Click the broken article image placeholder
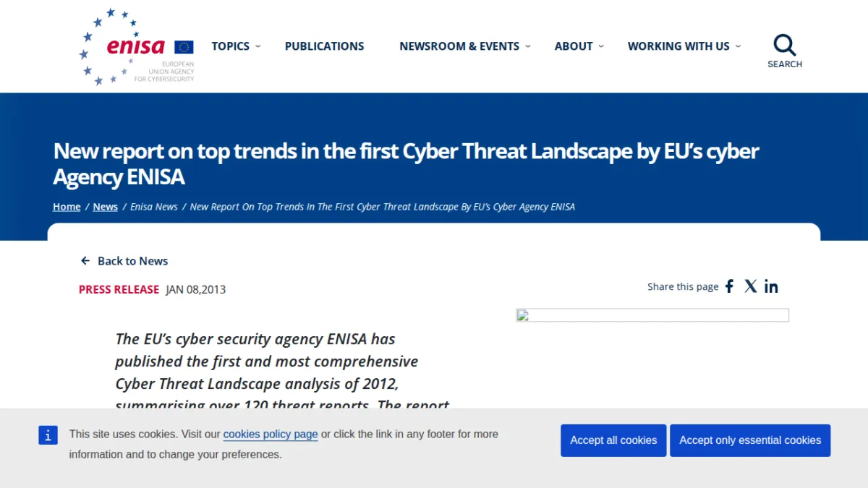The image size is (868, 488). [x=652, y=315]
